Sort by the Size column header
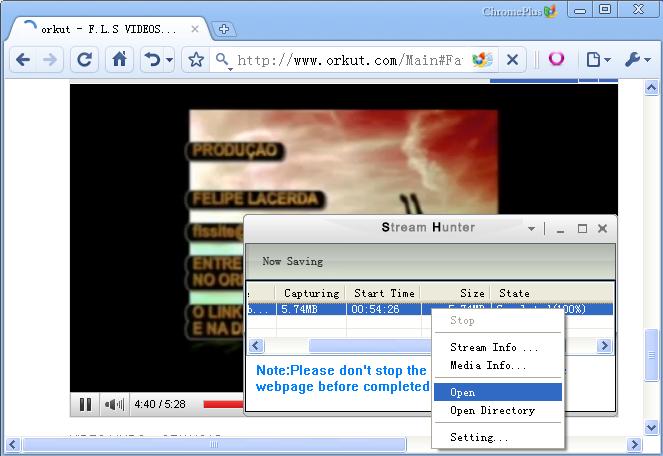 [456, 293]
